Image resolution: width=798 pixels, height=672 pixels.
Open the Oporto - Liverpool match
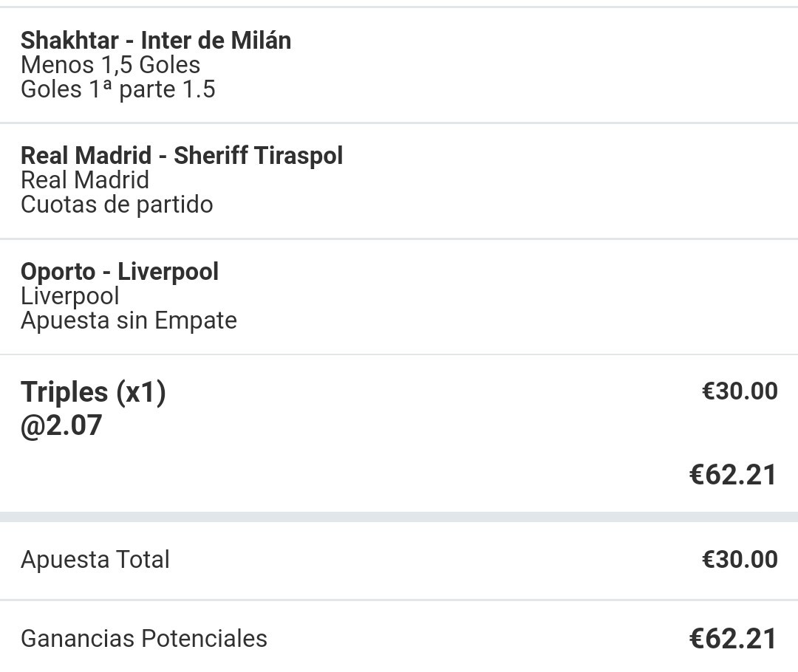click(120, 272)
